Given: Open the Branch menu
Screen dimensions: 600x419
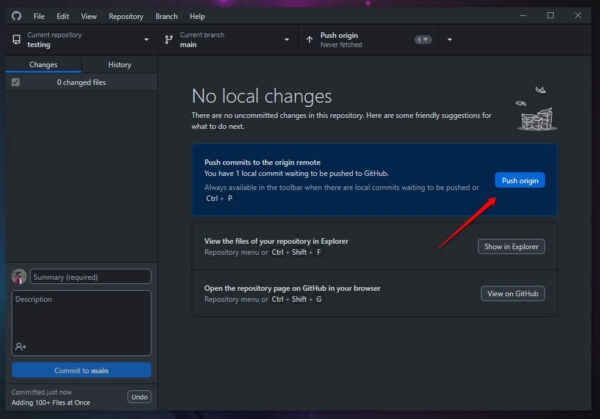Looking at the screenshot, I should (x=166, y=16).
